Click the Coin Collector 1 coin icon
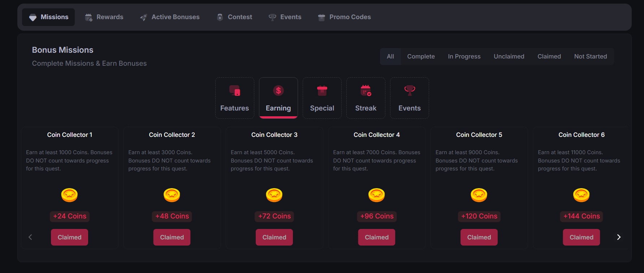 [x=69, y=195]
